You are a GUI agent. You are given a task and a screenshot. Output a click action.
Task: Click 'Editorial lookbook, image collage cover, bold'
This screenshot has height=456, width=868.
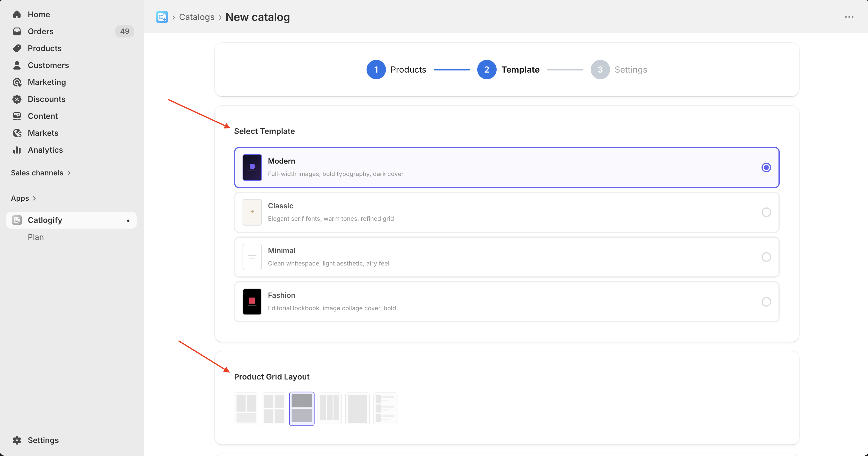coord(332,308)
